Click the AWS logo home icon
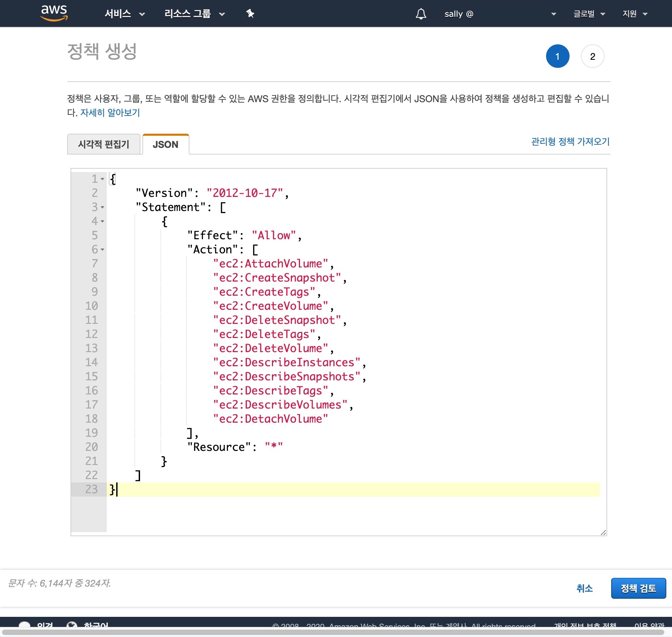Screen dimensions: 672x637 pos(54,13)
